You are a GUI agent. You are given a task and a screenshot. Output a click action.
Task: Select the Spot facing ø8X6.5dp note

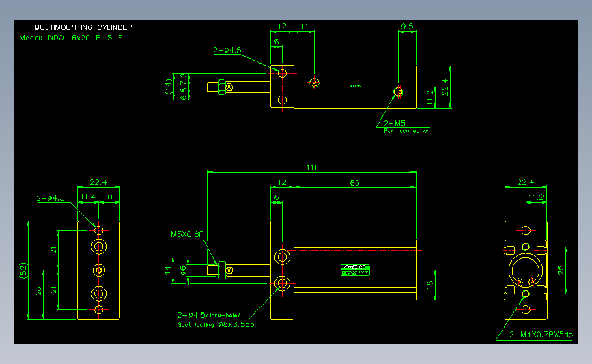pos(216,324)
